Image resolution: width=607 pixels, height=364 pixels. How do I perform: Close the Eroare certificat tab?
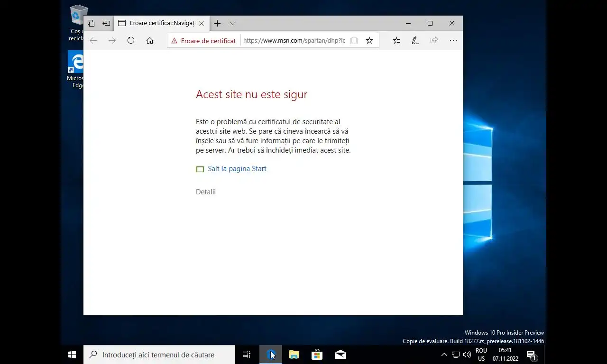[x=202, y=23]
